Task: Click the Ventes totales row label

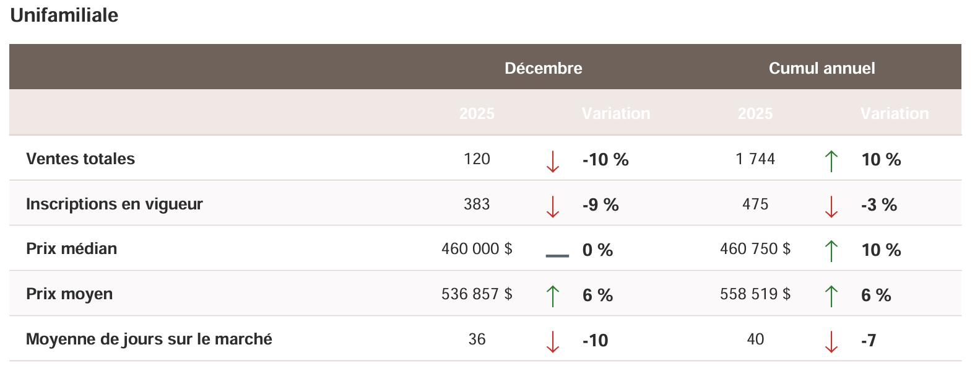Action: tap(80, 159)
